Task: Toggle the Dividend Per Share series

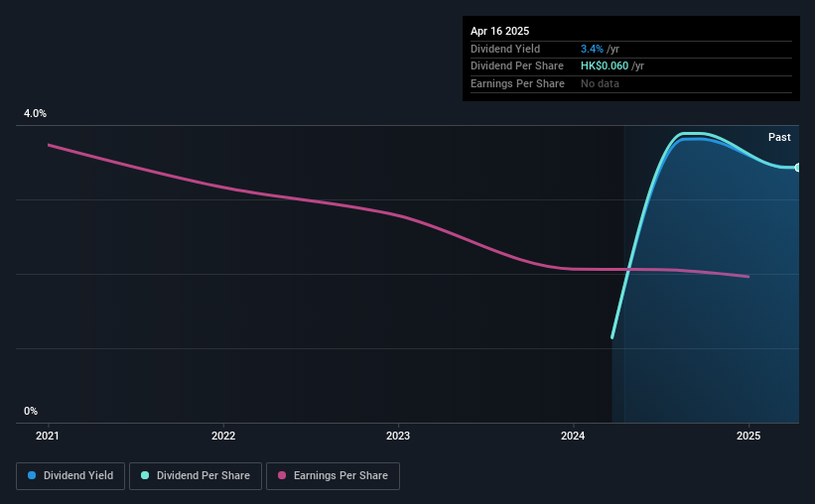Action: coord(196,476)
